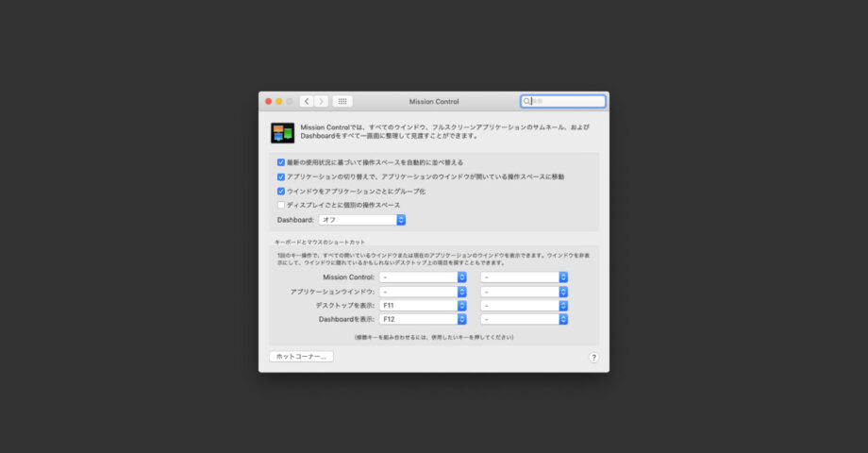Open デスクトップを表示 mouse shortcut dropdown
The image size is (868, 453).
[525, 305]
